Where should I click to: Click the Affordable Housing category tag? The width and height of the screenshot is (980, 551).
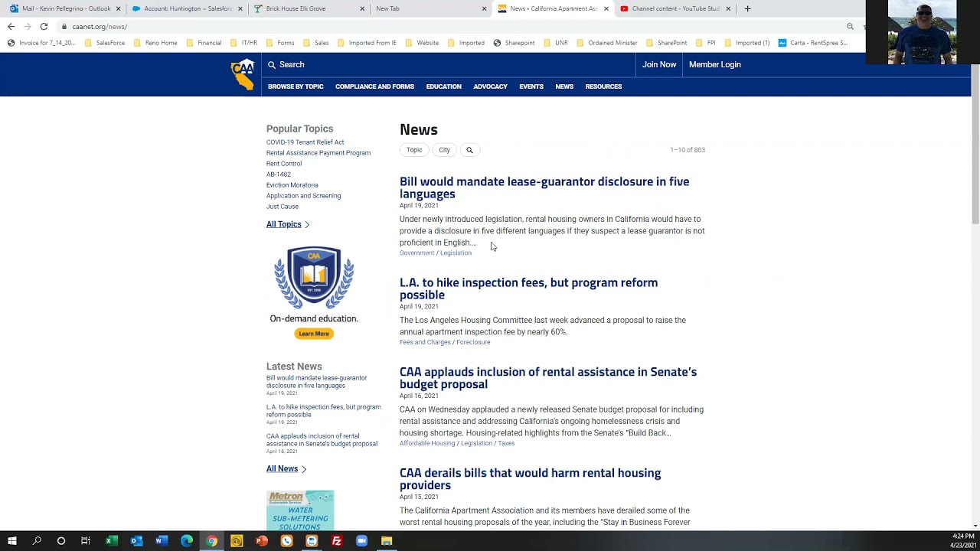tap(427, 443)
